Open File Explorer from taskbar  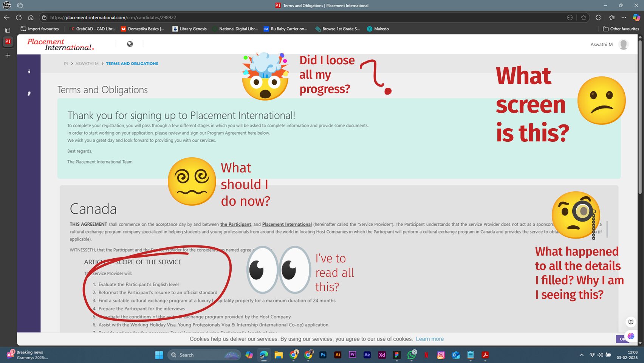279,355
